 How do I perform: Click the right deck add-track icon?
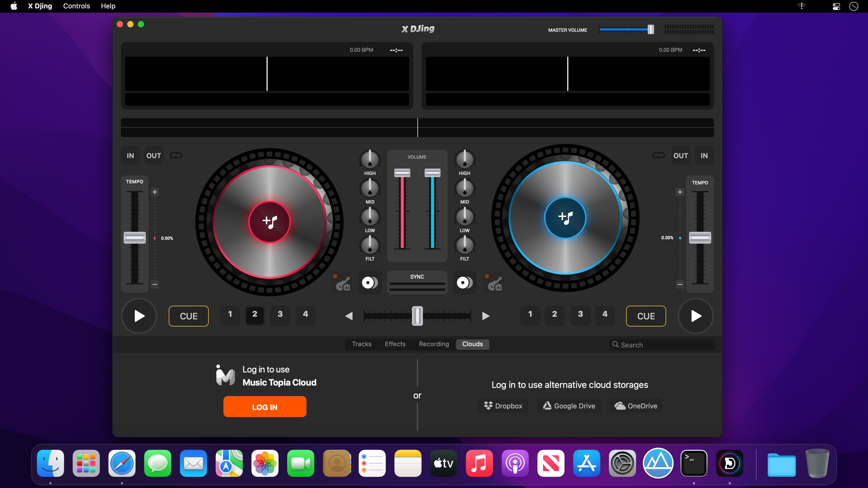565,217
